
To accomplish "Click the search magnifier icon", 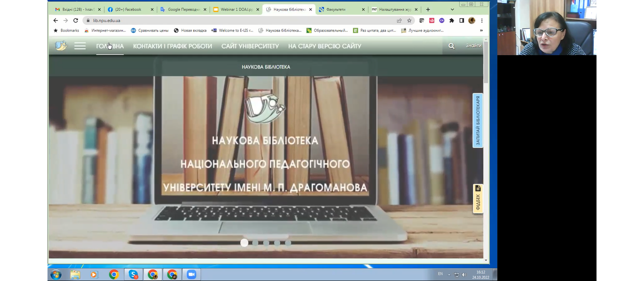I will click(x=452, y=46).
